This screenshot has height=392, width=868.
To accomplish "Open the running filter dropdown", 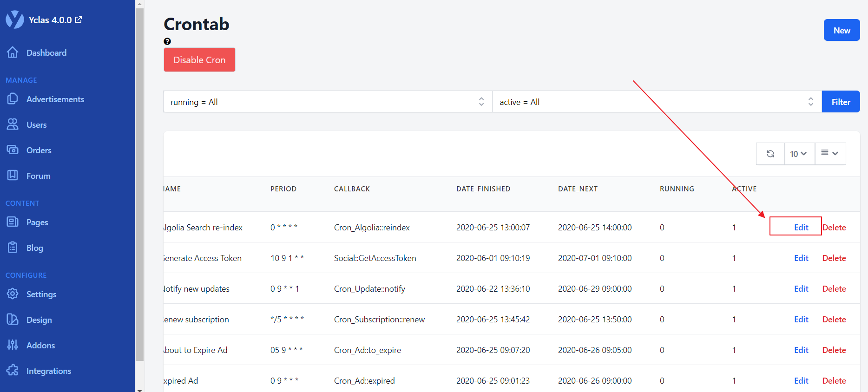I will pos(327,102).
